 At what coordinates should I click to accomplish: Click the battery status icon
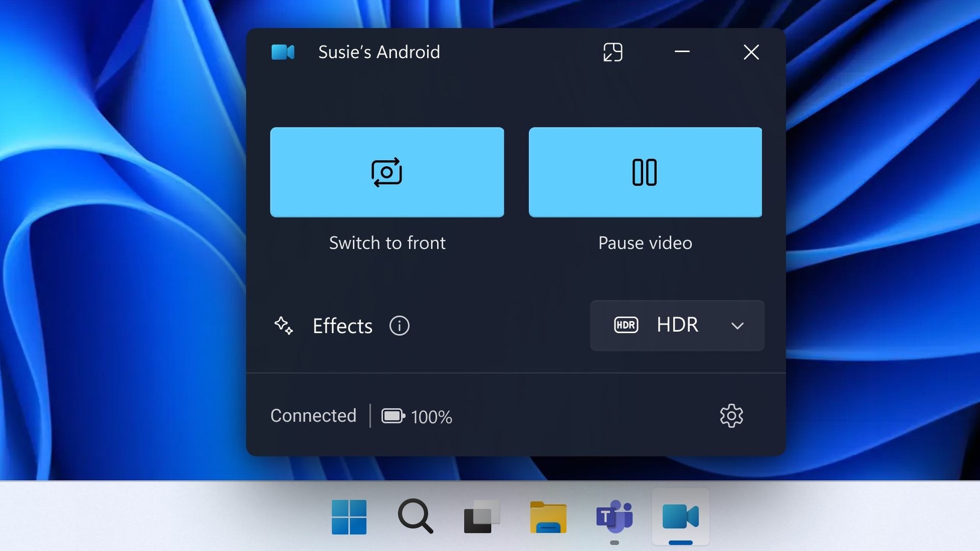pyautogui.click(x=393, y=416)
